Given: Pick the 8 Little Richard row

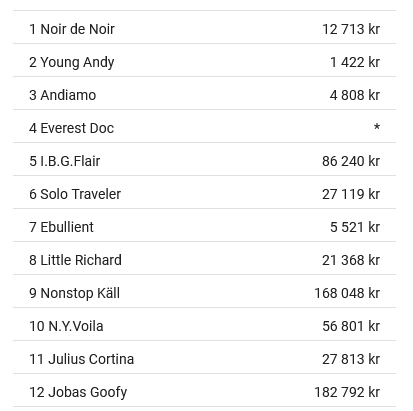Looking at the screenshot, I should [x=204, y=258].
